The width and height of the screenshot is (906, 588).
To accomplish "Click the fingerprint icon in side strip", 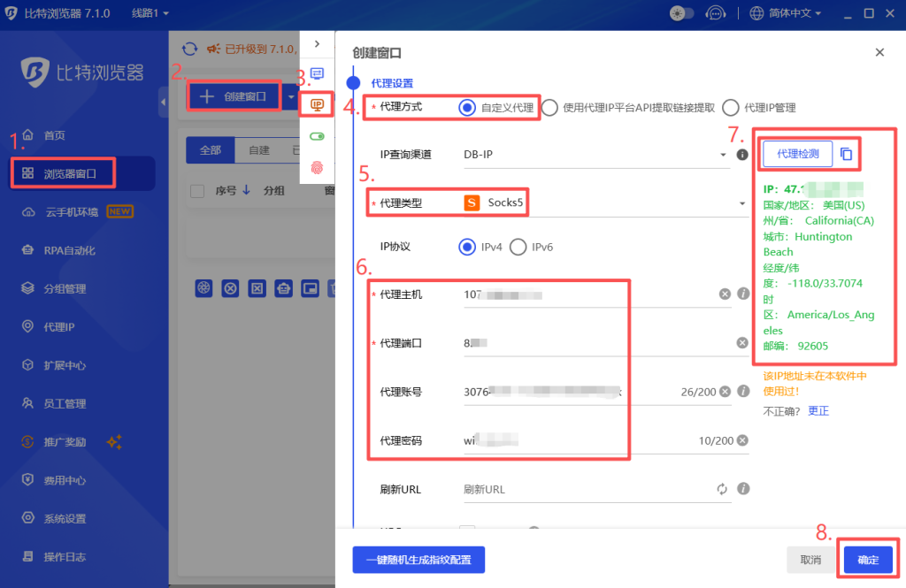I will pos(317,166).
